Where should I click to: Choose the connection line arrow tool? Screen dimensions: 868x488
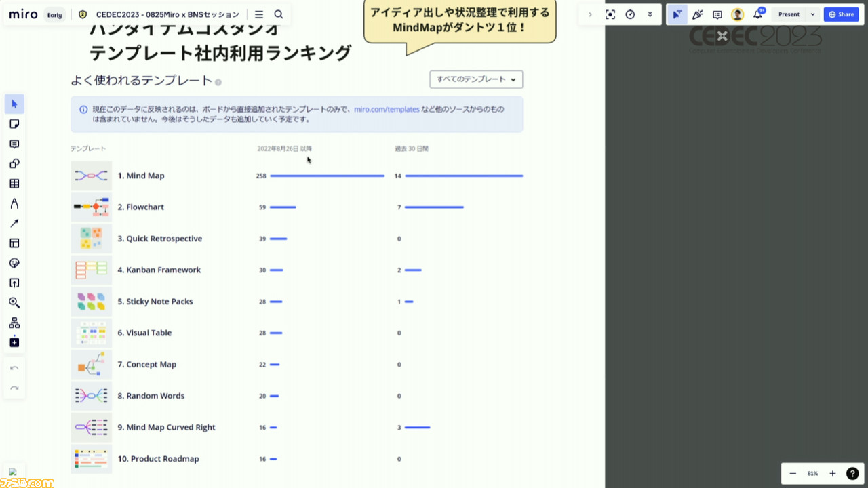[x=14, y=224]
